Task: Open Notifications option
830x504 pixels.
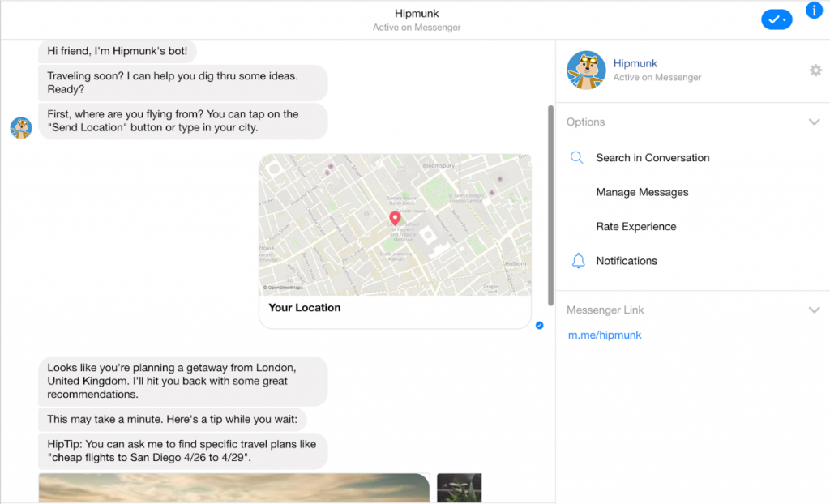Action: point(627,260)
